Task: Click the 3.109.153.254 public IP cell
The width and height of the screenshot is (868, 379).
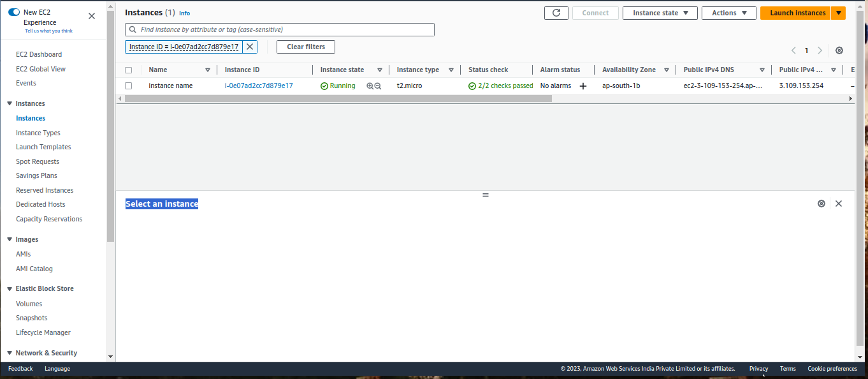Action: point(801,85)
